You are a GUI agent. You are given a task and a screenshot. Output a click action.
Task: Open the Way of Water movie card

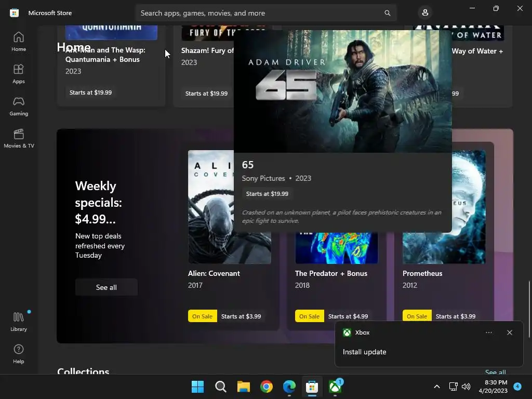(482, 66)
